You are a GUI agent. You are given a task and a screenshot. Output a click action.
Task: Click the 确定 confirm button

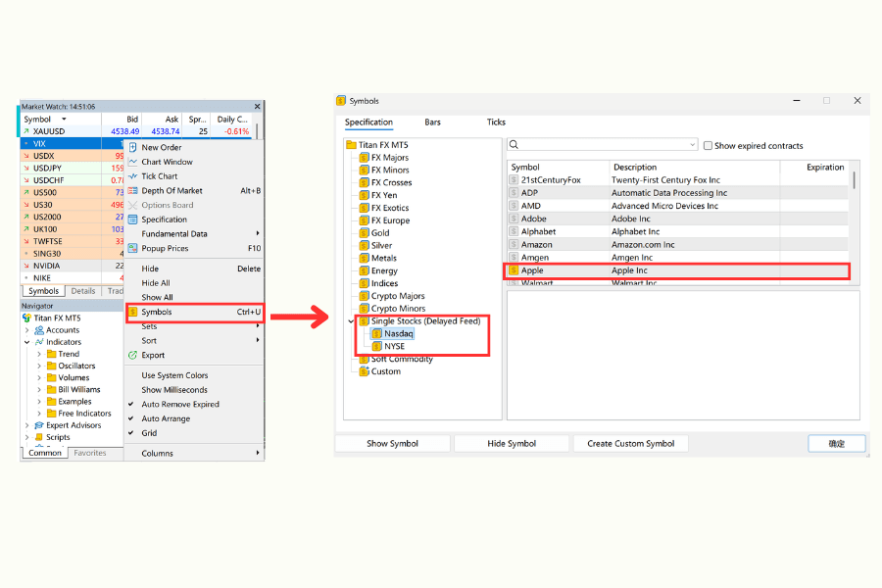click(x=837, y=443)
